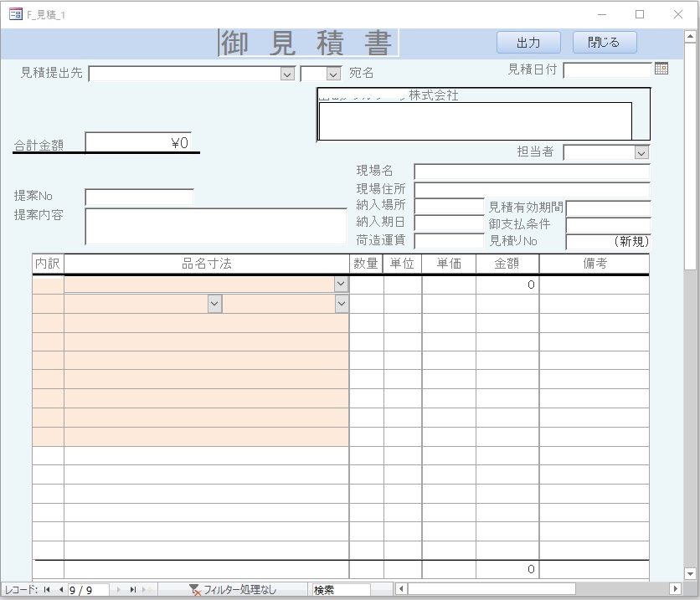700x600 pixels.
Task: Click into the 現場名 field
Action: click(532, 172)
